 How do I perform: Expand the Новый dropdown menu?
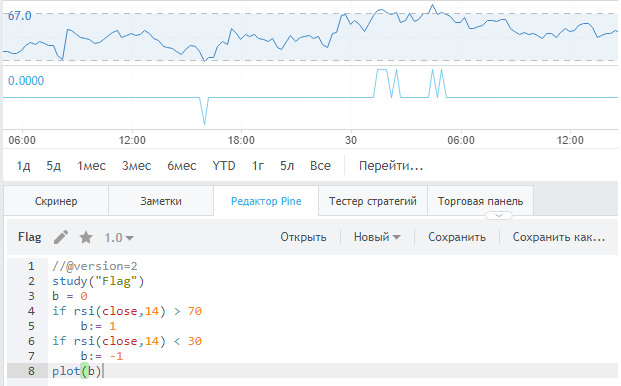(x=377, y=237)
